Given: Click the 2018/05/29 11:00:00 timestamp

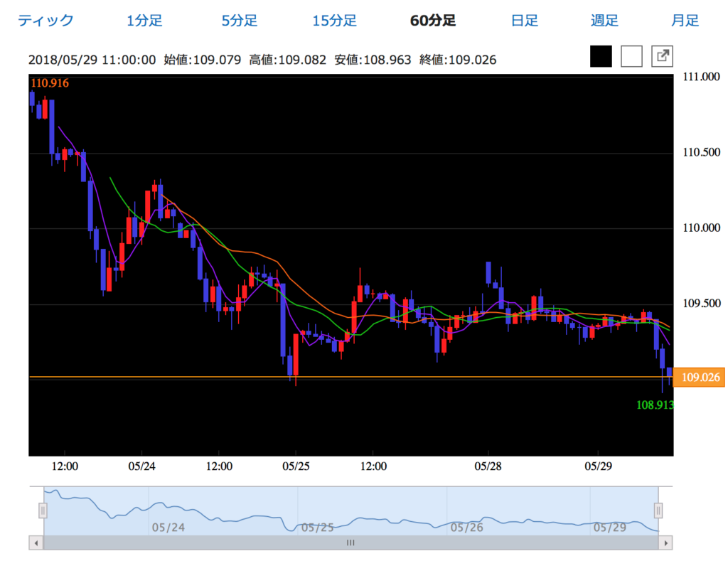Looking at the screenshot, I should pos(92,60).
